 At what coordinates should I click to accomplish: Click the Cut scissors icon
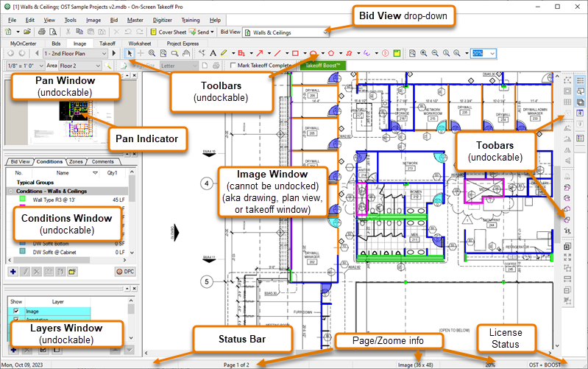68,32
